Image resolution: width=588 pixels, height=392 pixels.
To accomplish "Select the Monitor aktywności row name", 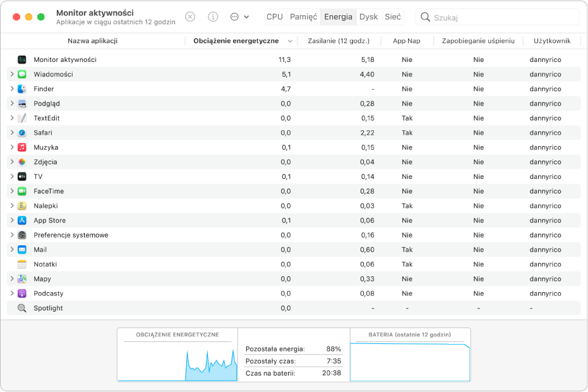I will coord(65,59).
